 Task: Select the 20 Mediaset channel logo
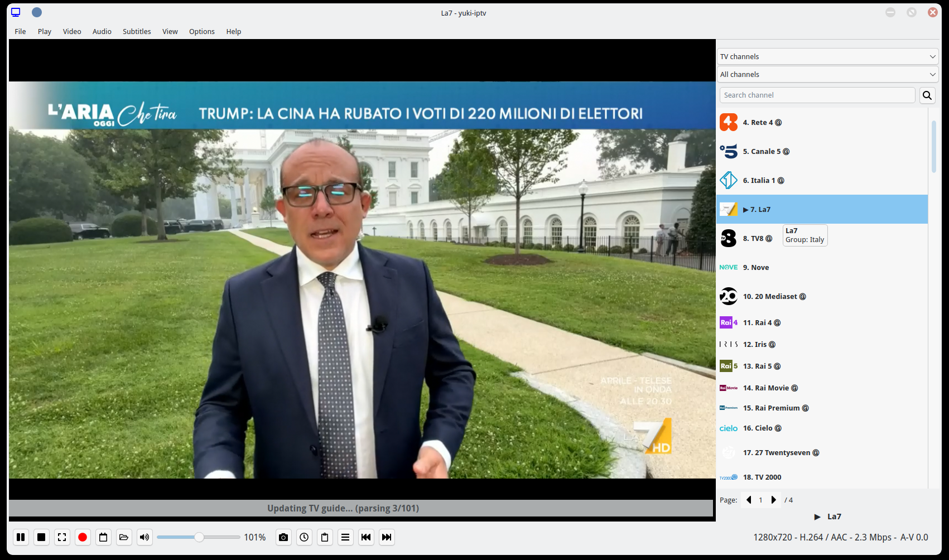pos(729,296)
